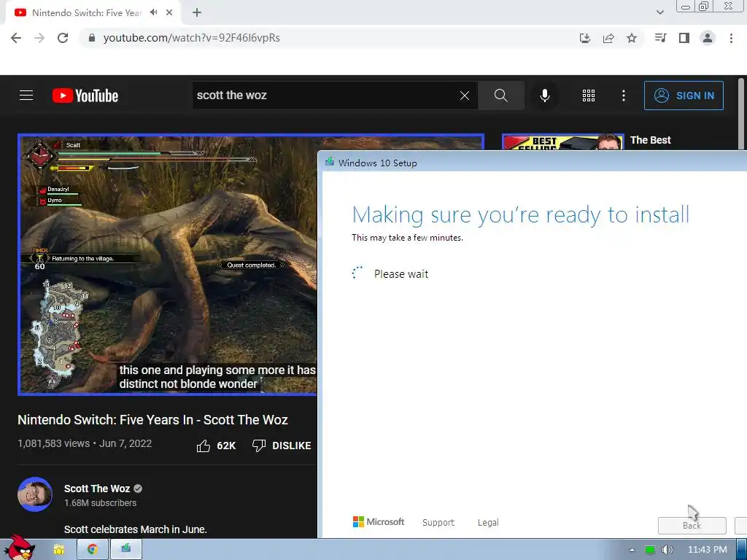The height and width of the screenshot is (560, 747).
Task: Open the Chrome profile avatar
Action: point(708,38)
